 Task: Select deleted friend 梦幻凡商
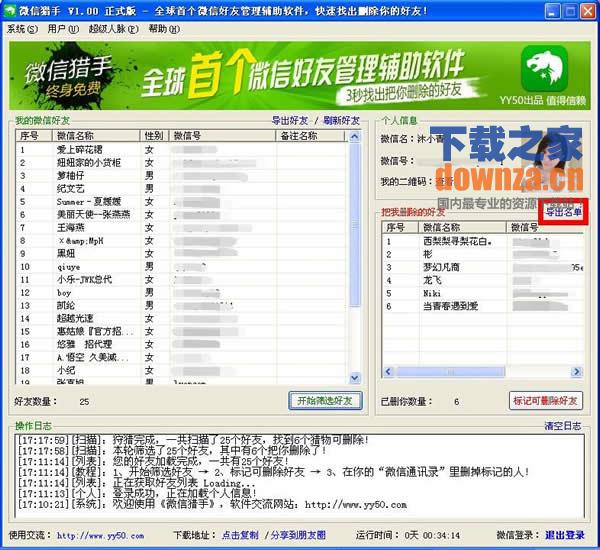point(483,268)
